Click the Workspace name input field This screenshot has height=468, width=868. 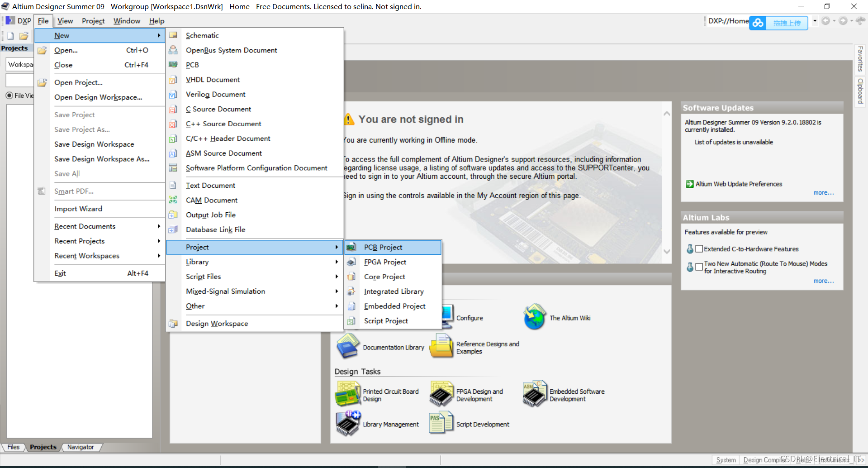(20, 65)
